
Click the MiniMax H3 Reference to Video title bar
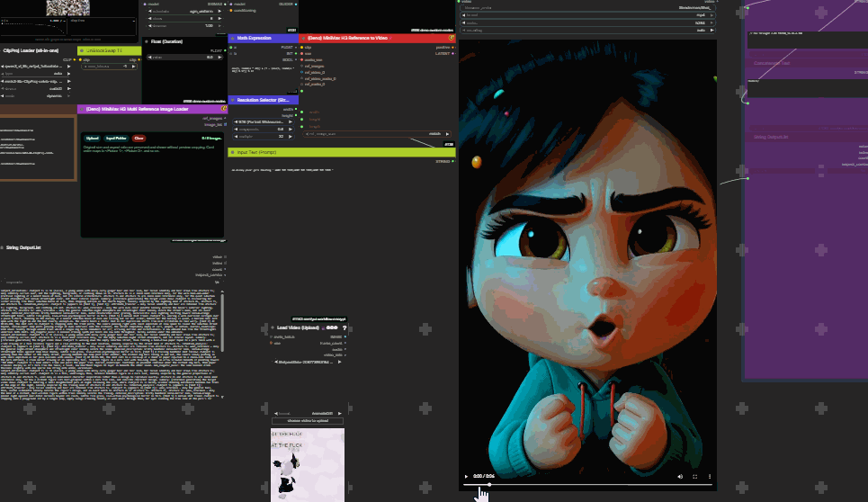(376, 38)
